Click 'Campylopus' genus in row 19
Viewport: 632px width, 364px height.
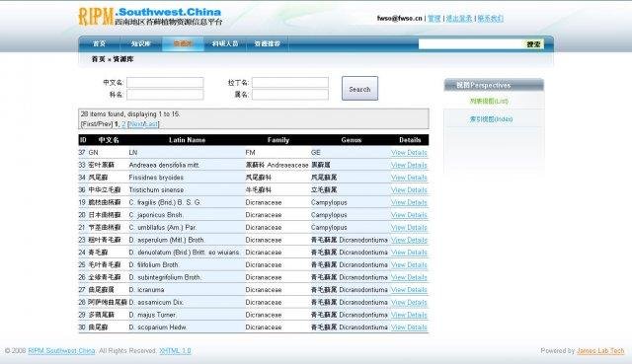(329, 202)
